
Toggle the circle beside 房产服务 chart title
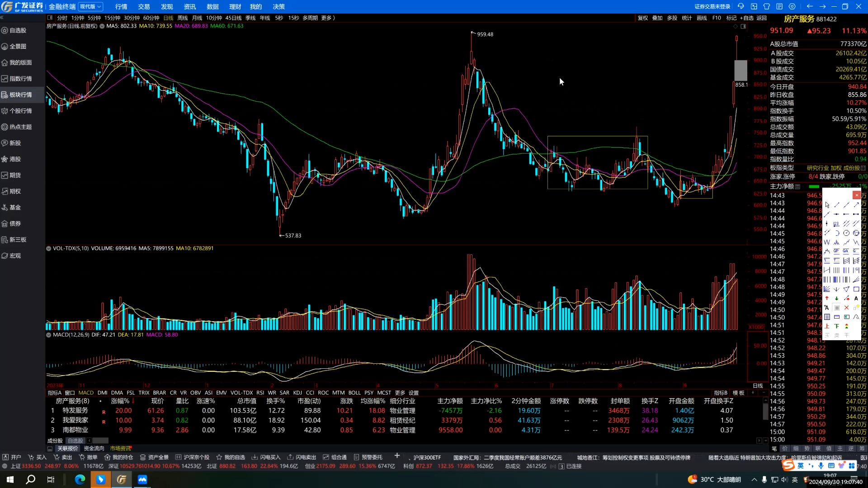(102, 26)
